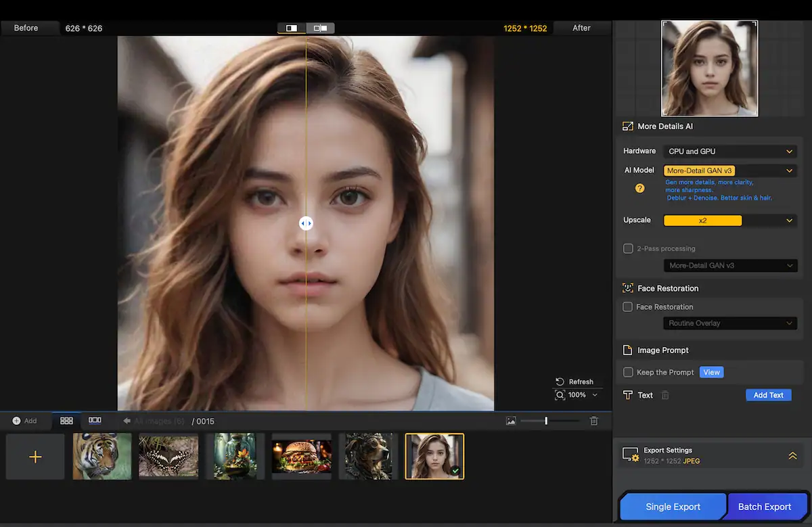Click the zoom magnifier icon
Screen dimensions: 812x527
(560, 394)
